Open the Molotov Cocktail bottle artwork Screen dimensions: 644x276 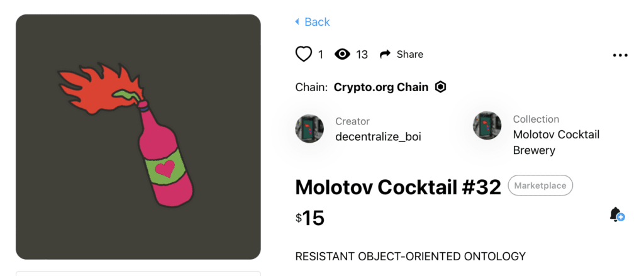click(138, 137)
